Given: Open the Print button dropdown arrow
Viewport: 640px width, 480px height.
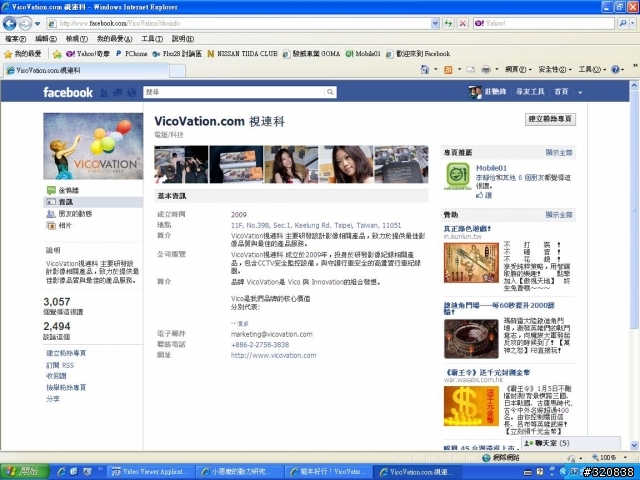Looking at the screenshot, I should (x=497, y=69).
